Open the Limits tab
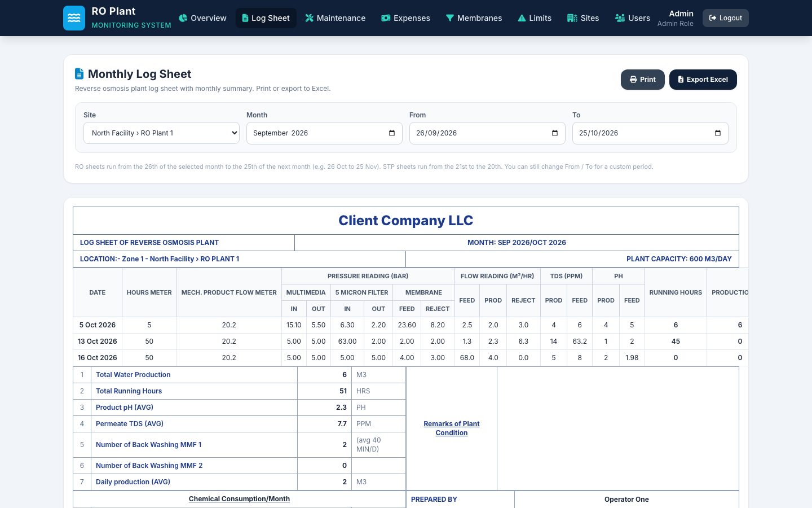 [535, 18]
